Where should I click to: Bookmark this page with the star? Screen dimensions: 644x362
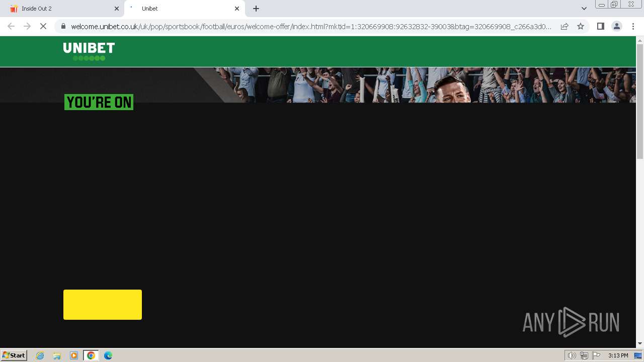581,26
